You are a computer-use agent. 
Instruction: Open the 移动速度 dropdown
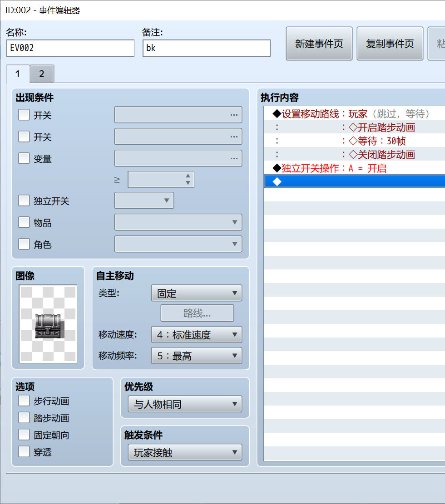click(197, 335)
